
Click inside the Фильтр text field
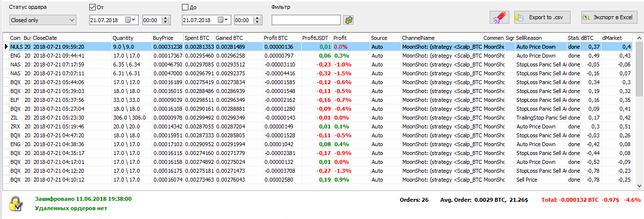pyautogui.click(x=306, y=20)
